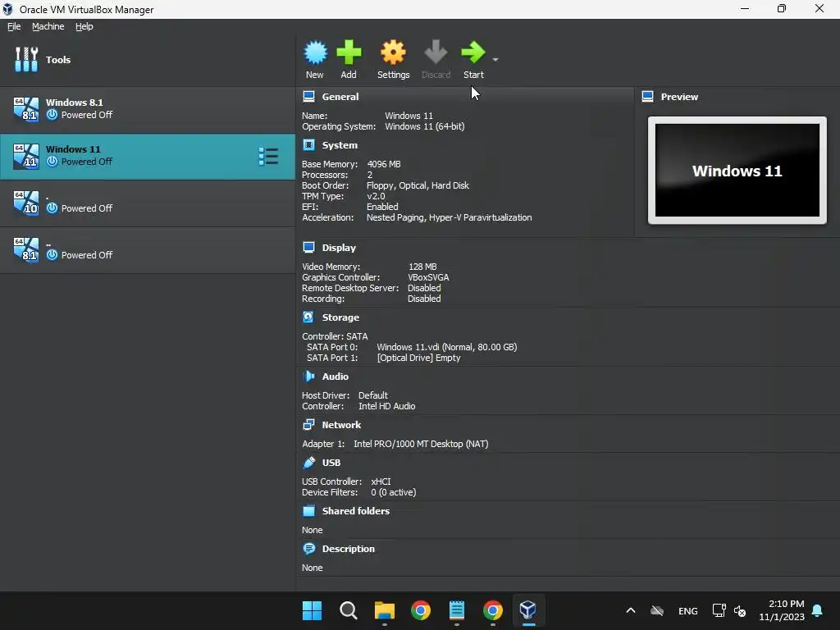Click the USB plug icon
The image size is (840, 630).
(x=308, y=463)
